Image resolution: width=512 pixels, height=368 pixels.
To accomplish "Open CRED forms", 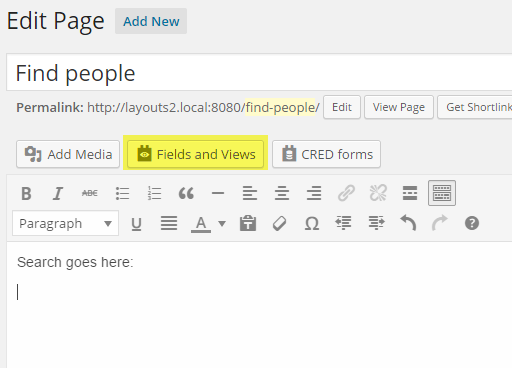I will (326, 154).
